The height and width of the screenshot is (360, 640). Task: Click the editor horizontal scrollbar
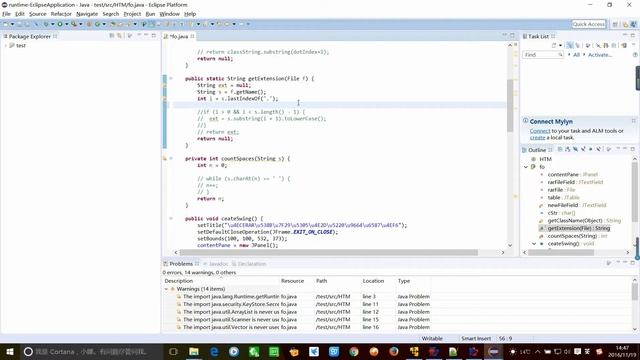329,252
